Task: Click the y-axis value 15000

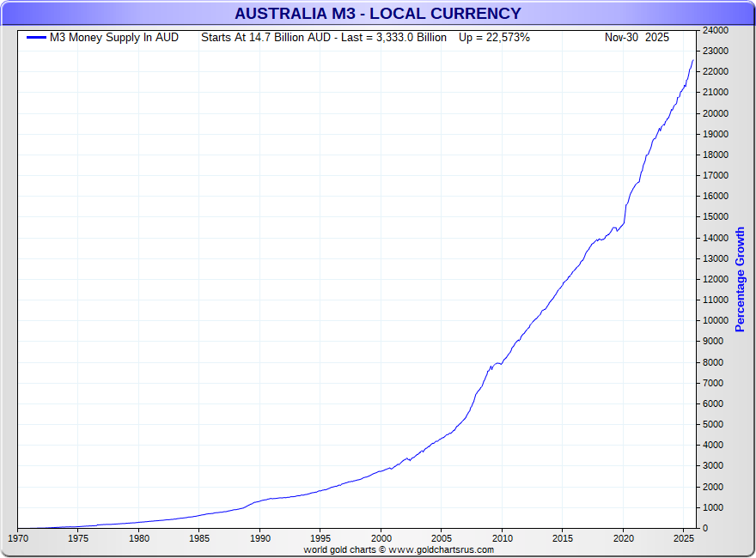Action: pos(716,217)
